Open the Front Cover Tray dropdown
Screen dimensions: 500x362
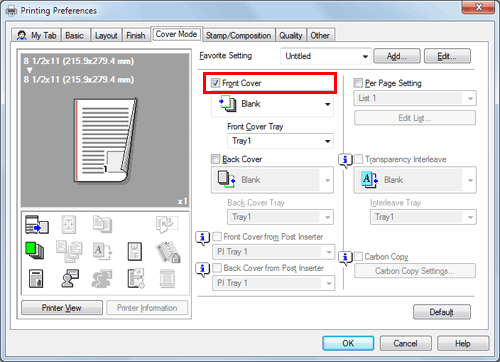[280, 141]
